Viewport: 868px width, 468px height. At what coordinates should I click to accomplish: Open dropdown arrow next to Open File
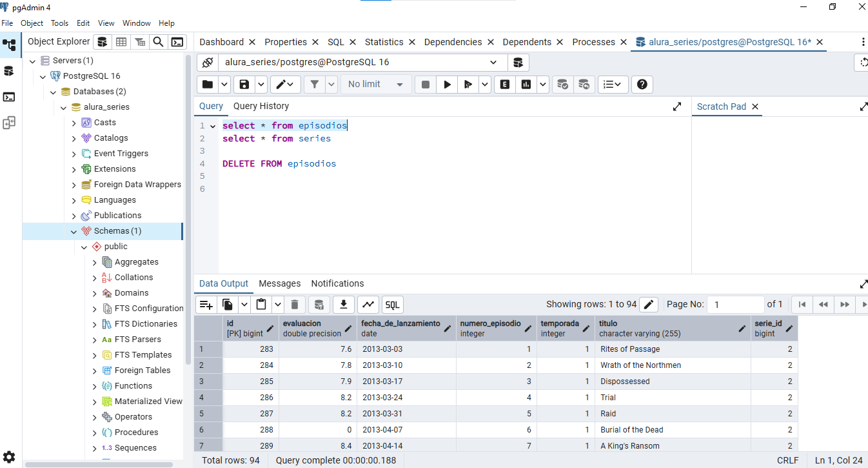(x=224, y=85)
